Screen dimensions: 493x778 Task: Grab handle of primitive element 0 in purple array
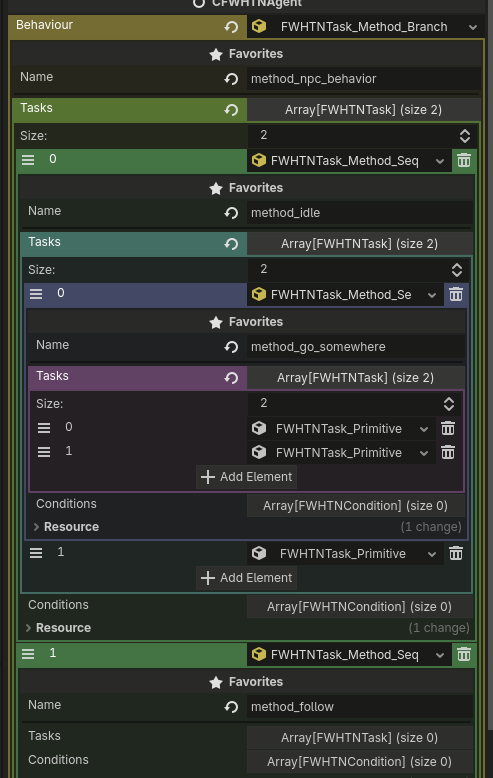point(44,428)
